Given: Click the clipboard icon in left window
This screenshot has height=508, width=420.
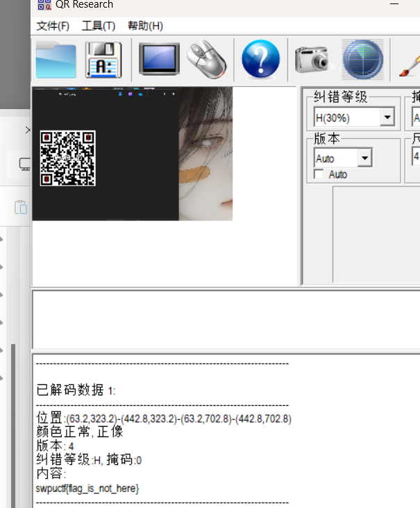Looking at the screenshot, I should click(x=21, y=207).
